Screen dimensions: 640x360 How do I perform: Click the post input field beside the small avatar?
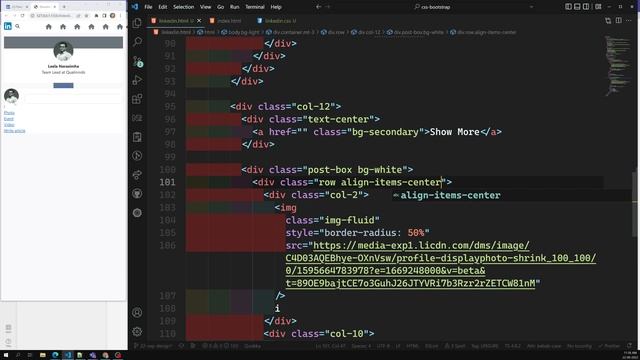[73, 98]
